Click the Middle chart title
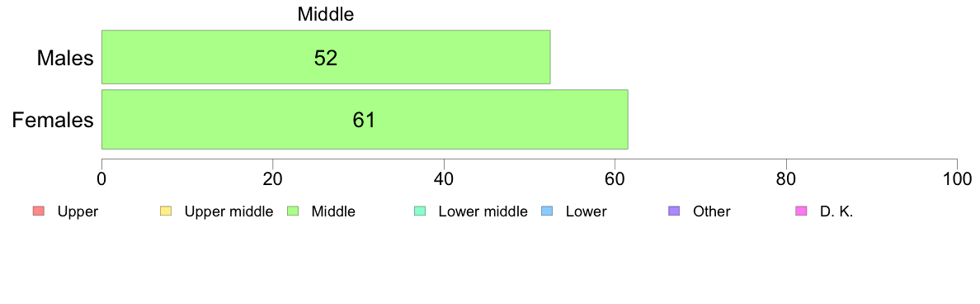Viewport: 980px width, 304px height. 326,14
